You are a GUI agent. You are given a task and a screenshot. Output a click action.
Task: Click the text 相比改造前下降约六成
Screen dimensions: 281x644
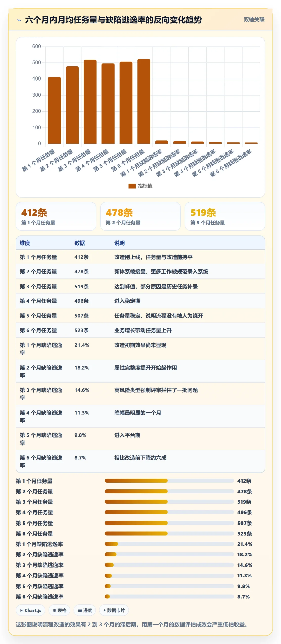point(140,458)
